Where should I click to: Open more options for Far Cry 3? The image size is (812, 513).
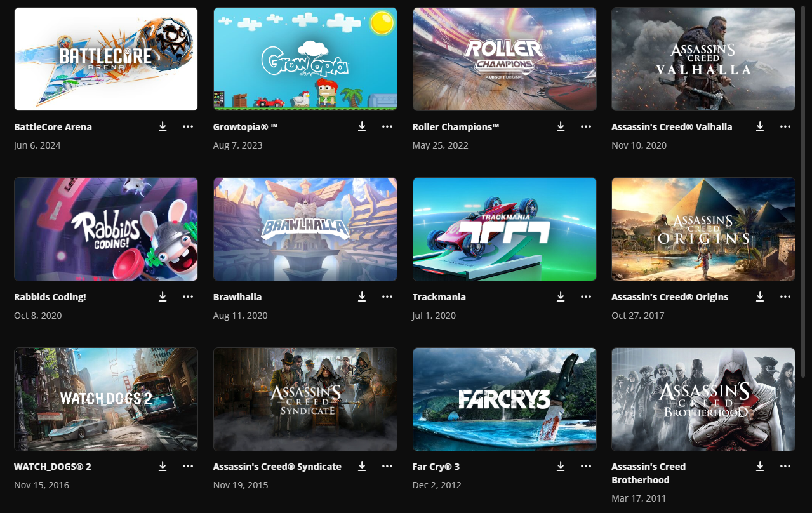tap(586, 466)
